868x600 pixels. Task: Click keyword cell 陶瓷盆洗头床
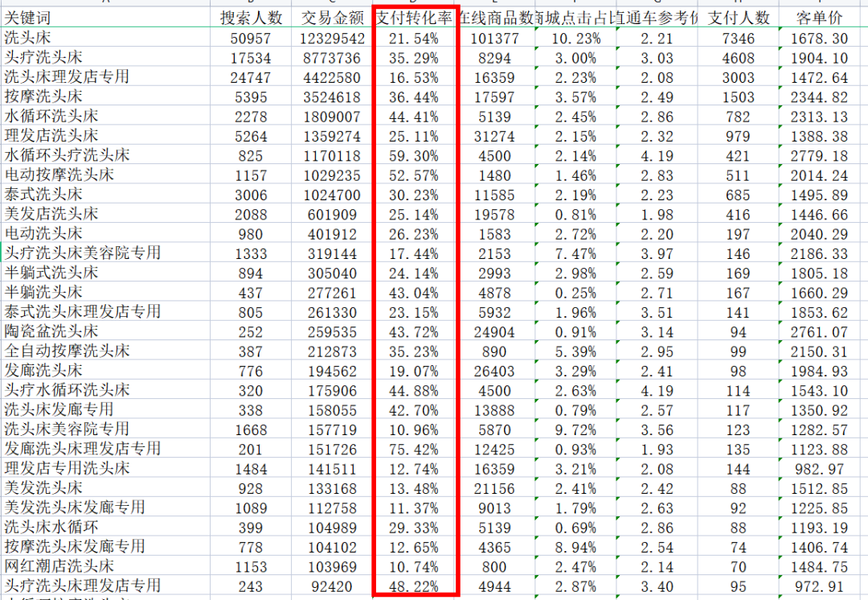[x=51, y=331]
